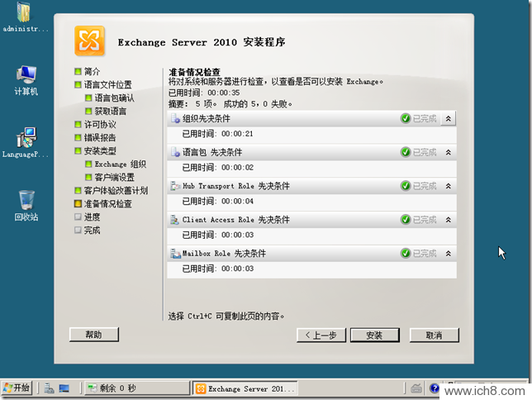Select the 许可协议 step
This screenshot has width=532, height=400.
(x=95, y=124)
